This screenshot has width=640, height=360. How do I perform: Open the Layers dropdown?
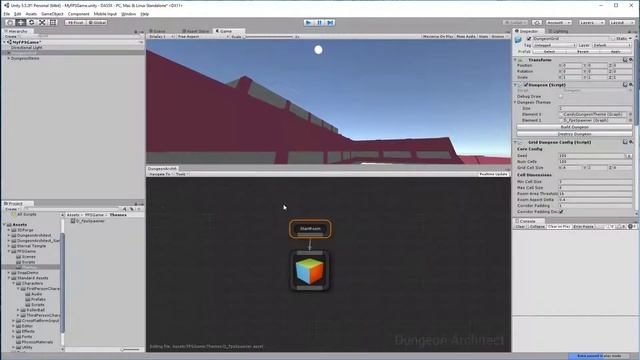click(x=591, y=22)
